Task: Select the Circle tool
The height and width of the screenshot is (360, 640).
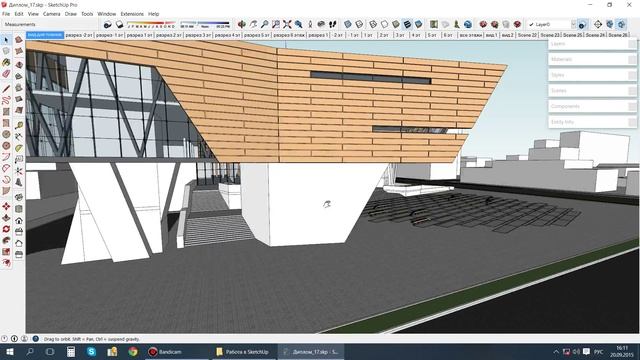Action: [x=6, y=134]
